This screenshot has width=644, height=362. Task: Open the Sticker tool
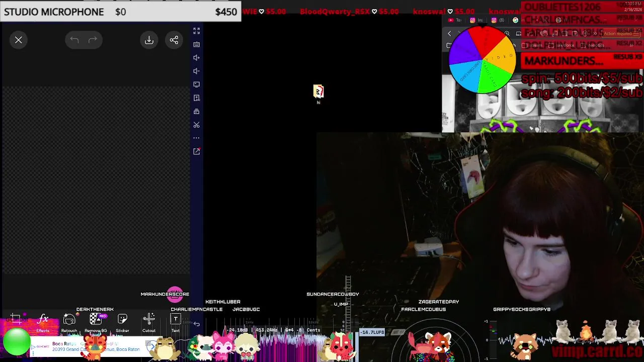click(122, 323)
